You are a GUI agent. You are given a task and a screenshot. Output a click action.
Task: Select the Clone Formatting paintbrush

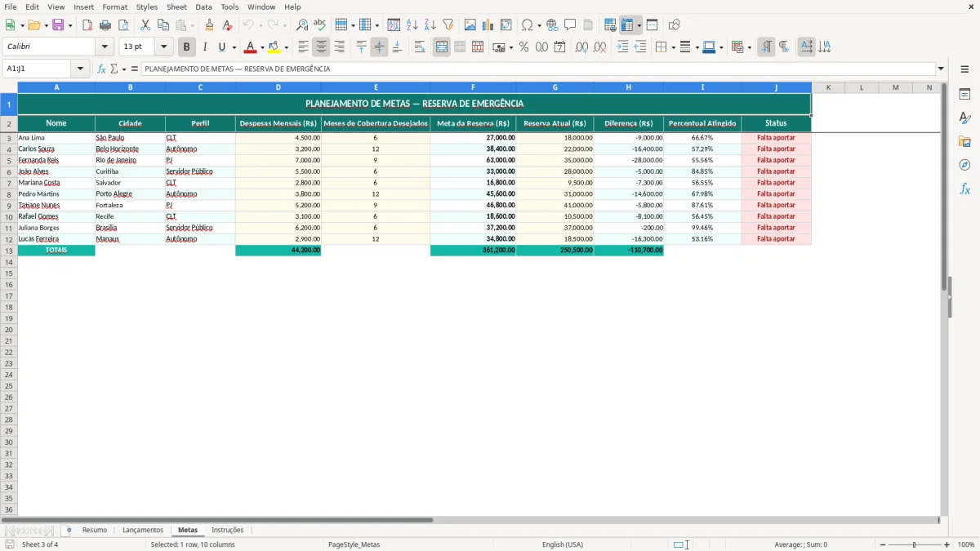[x=209, y=25]
